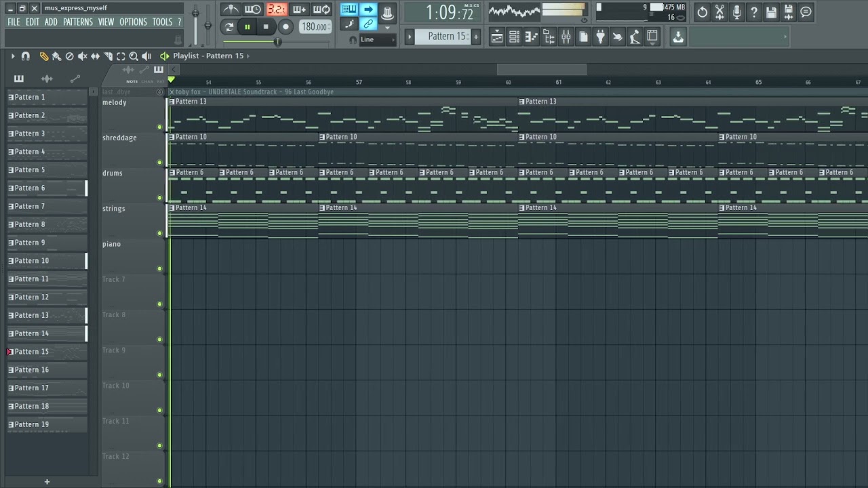Select the Paint brush tool
The image size is (868, 488).
coord(57,56)
